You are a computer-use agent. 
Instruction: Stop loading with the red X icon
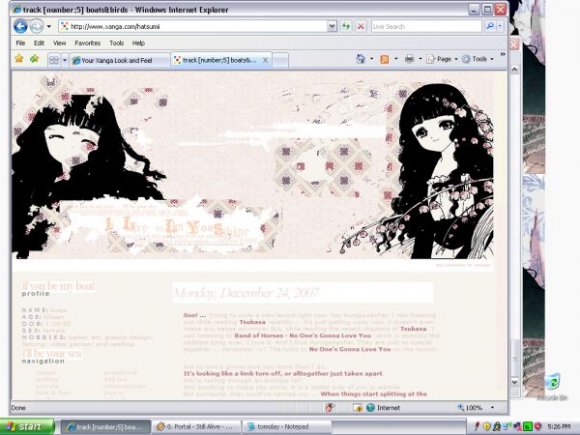point(361,26)
